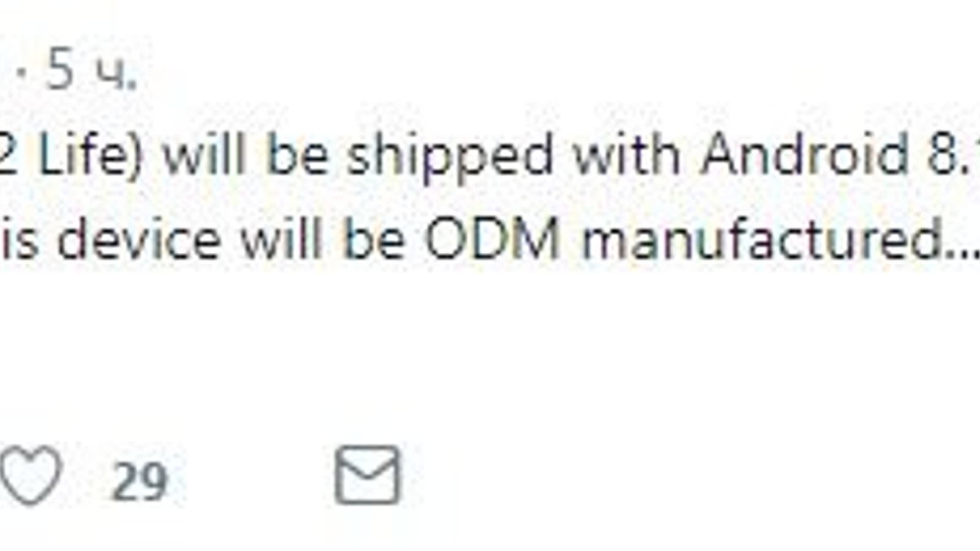Click the version number "8." after "Android"
The width and height of the screenshot is (980, 551).
(x=952, y=154)
